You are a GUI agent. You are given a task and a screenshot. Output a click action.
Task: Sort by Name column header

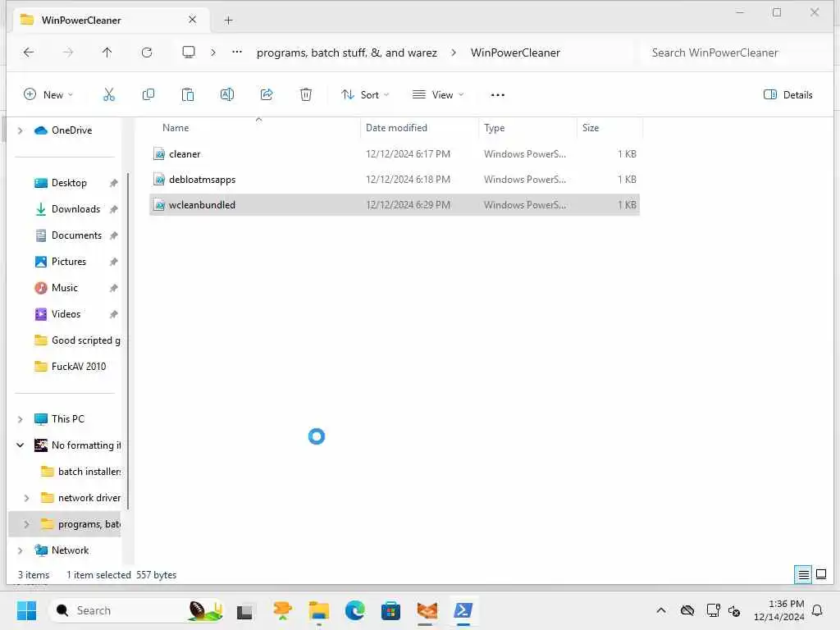176,127
